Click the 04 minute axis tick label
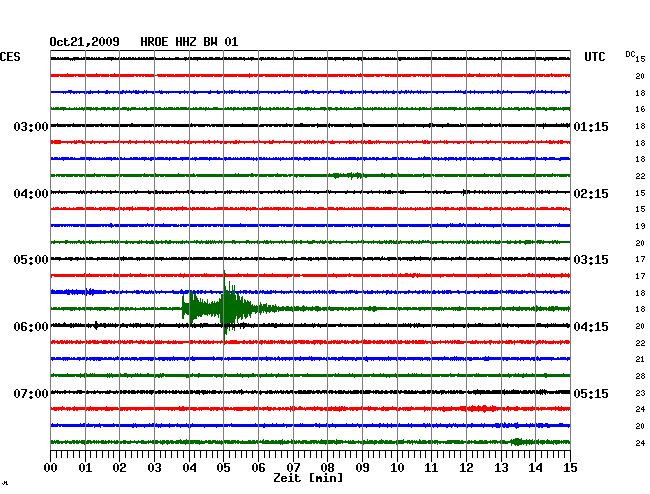650x494 pixels. 189,468
